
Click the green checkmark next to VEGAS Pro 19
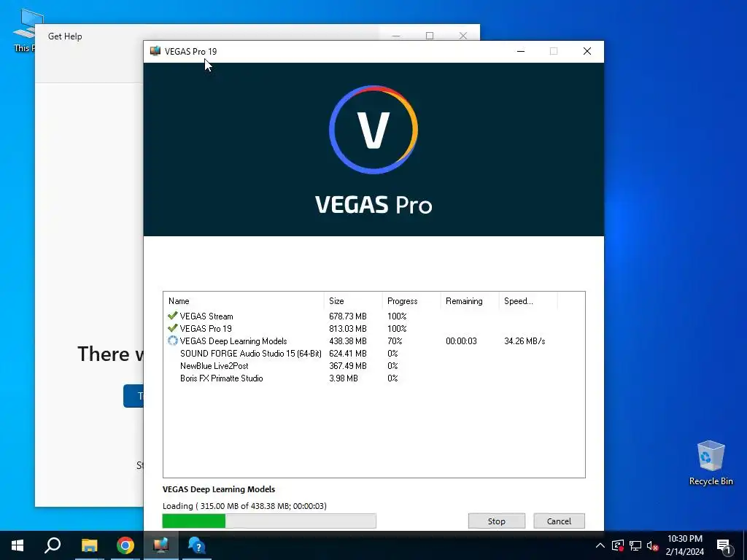click(172, 328)
